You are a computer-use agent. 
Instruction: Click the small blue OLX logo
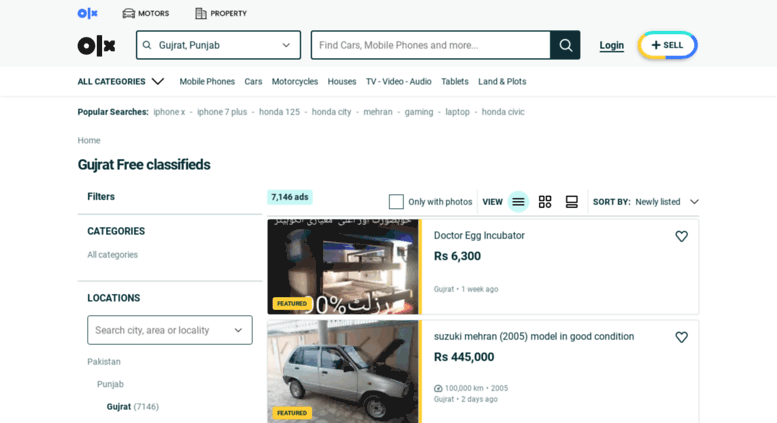point(87,13)
